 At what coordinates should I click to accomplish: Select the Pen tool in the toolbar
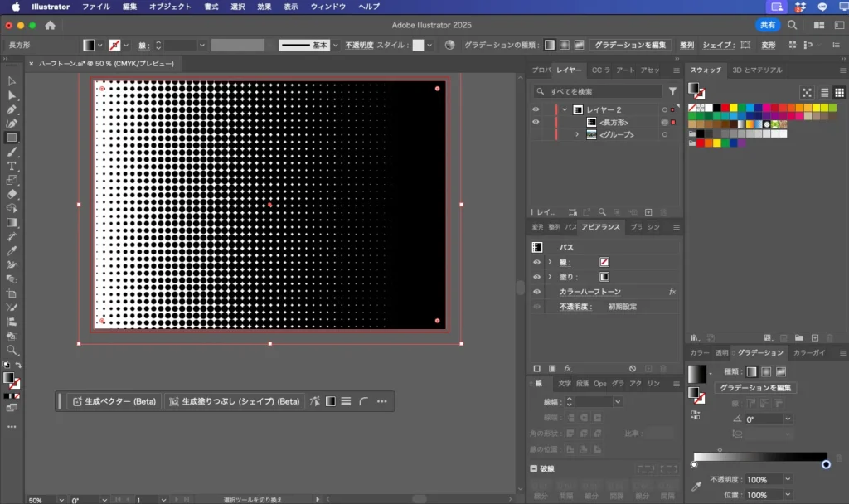(12, 109)
